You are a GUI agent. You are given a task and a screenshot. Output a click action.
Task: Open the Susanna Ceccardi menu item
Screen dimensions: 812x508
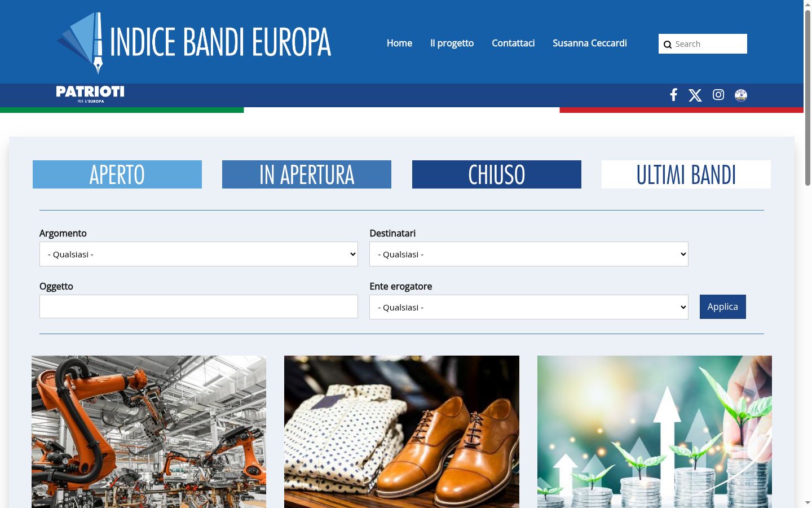590,43
